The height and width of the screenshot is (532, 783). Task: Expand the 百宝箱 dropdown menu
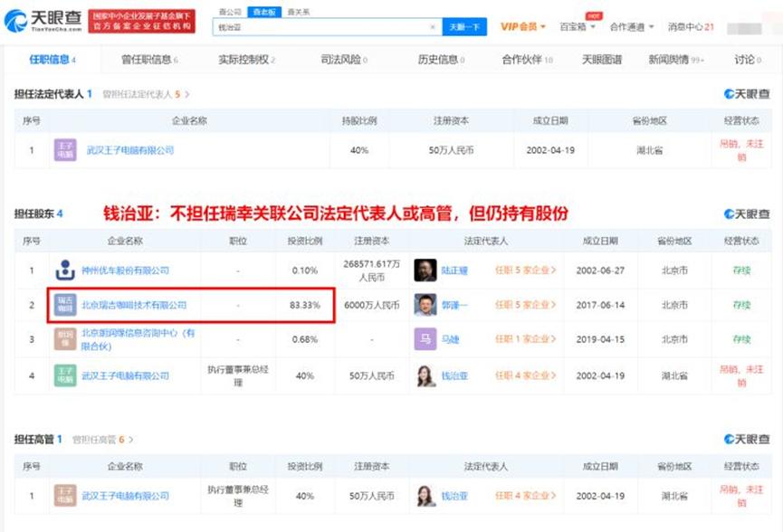578,26
